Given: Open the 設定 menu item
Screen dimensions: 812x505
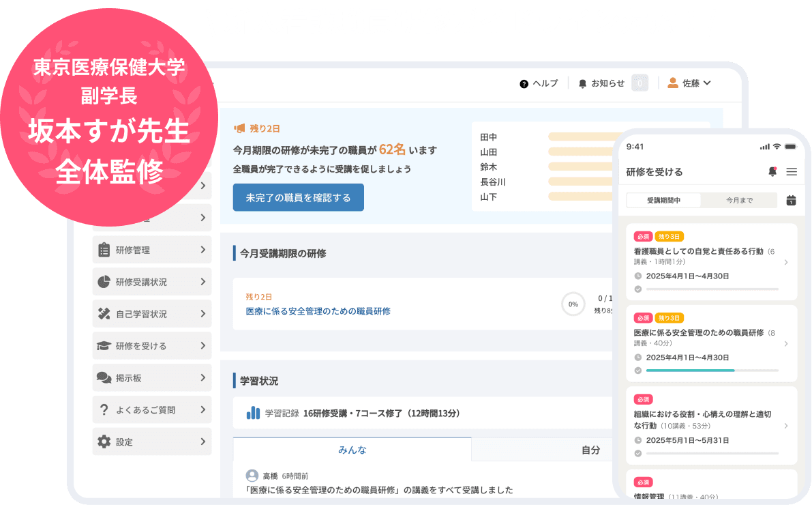Looking at the screenshot, I should (152, 442).
